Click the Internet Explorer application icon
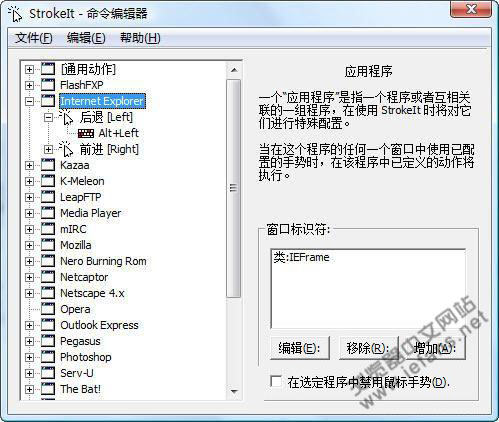The width and height of the screenshot is (499, 422). coord(48,101)
